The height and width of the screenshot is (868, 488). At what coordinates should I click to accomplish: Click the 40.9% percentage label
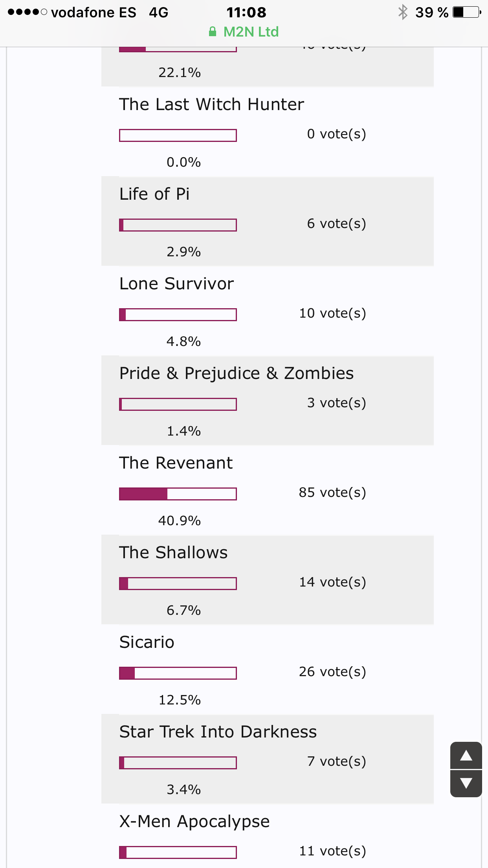(180, 520)
